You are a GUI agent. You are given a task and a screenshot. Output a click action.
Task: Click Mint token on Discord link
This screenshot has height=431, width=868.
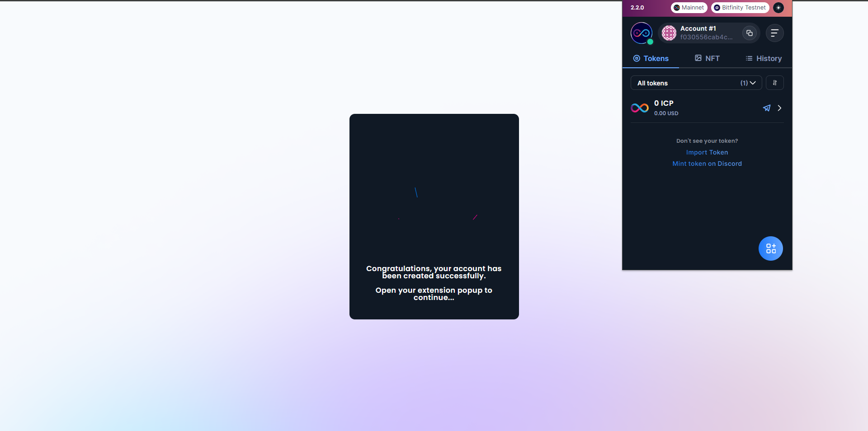pyautogui.click(x=707, y=164)
